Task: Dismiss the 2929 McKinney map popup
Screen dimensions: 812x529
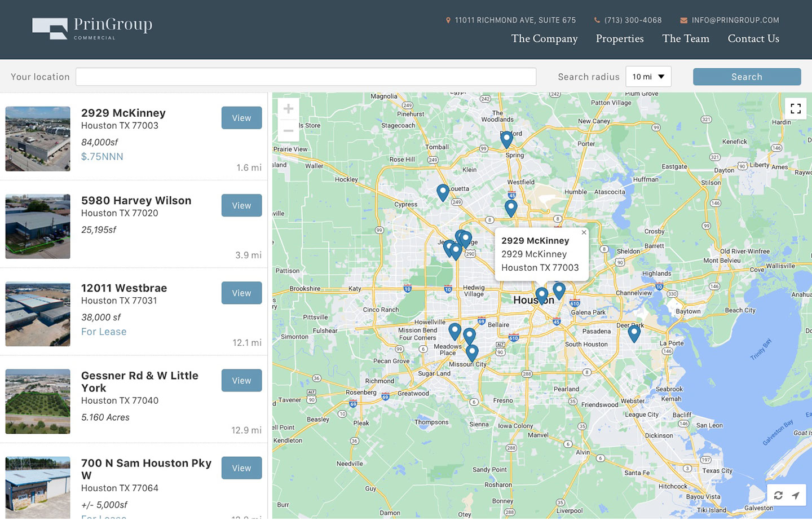Action: pyautogui.click(x=584, y=232)
